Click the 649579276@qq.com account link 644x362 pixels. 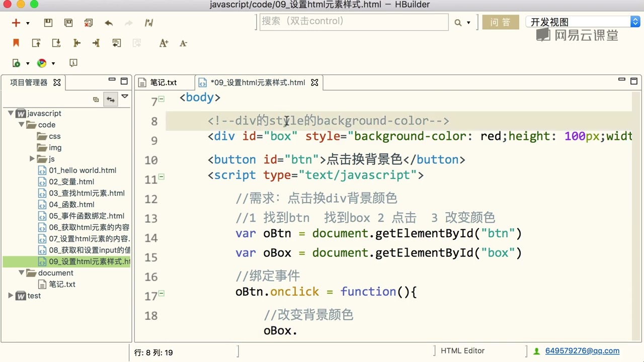tap(582, 351)
